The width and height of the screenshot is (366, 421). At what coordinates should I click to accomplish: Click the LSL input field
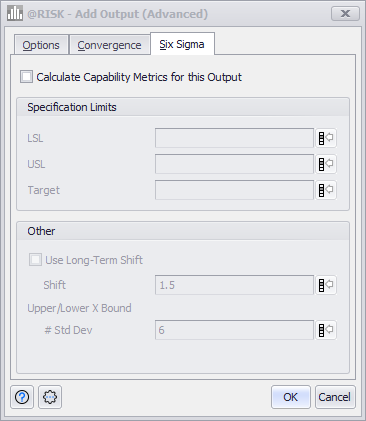point(234,138)
